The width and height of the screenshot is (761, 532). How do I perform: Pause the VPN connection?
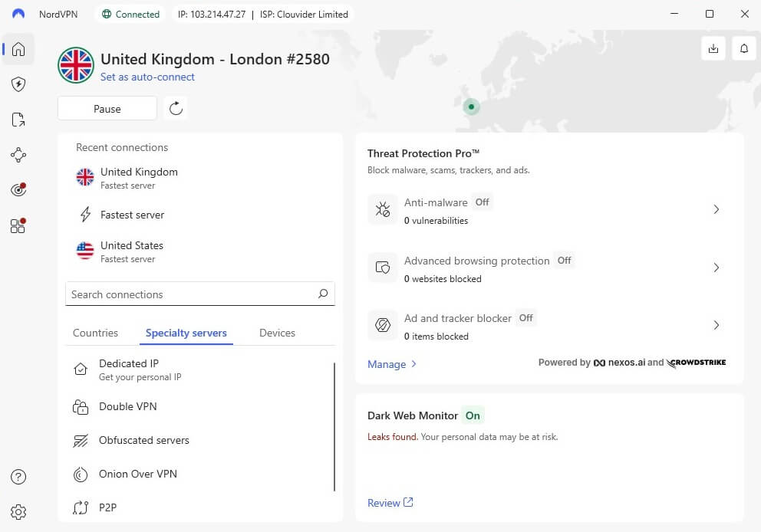(x=107, y=108)
